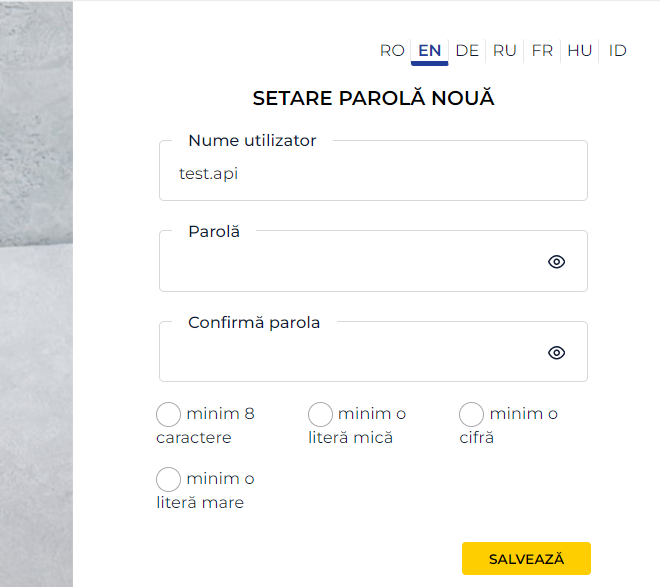Reveal the Confirmă parola password text
Image resolution: width=660 pixels, height=587 pixels.
click(557, 352)
